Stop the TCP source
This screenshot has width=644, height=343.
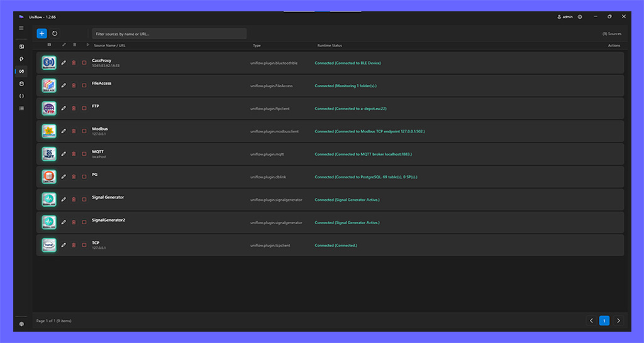(84, 245)
